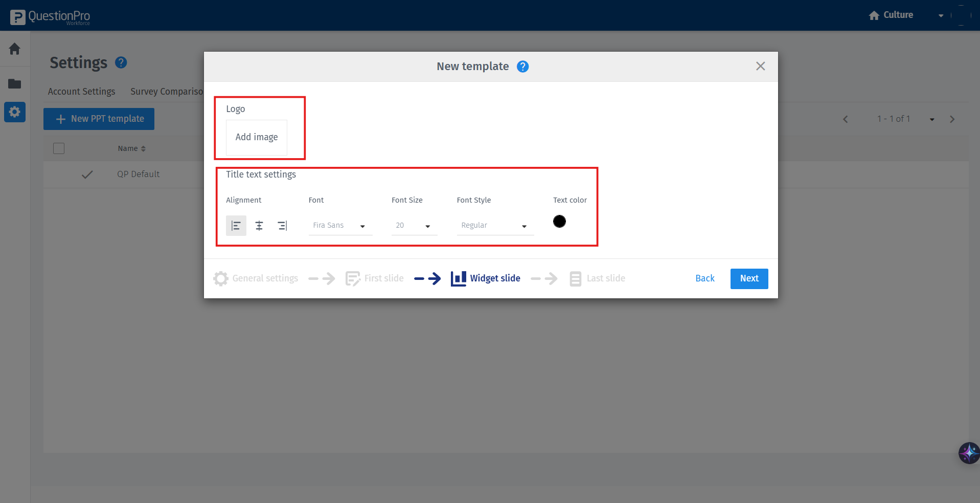Click the General settings step icon
Screen dimensions: 980x503
220,278
